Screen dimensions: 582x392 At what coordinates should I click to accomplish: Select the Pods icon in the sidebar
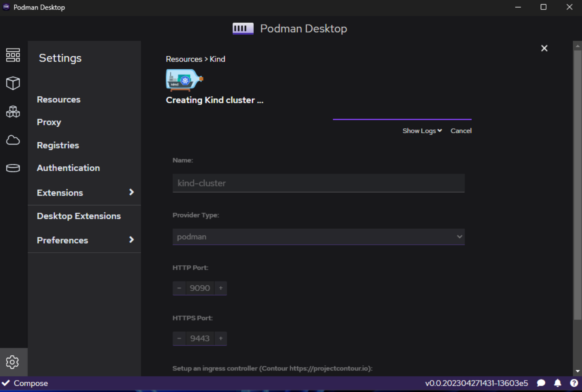pos(13,112)
